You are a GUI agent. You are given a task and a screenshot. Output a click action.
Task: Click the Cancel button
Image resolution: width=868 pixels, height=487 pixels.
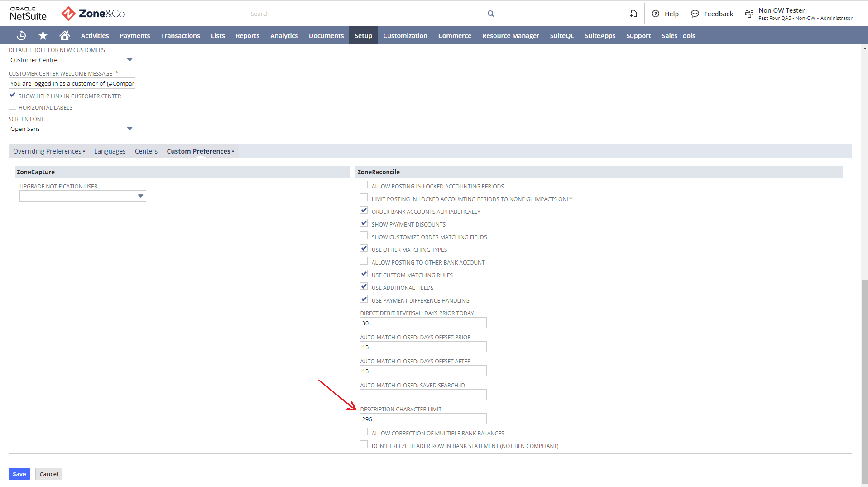pos(48,474)
